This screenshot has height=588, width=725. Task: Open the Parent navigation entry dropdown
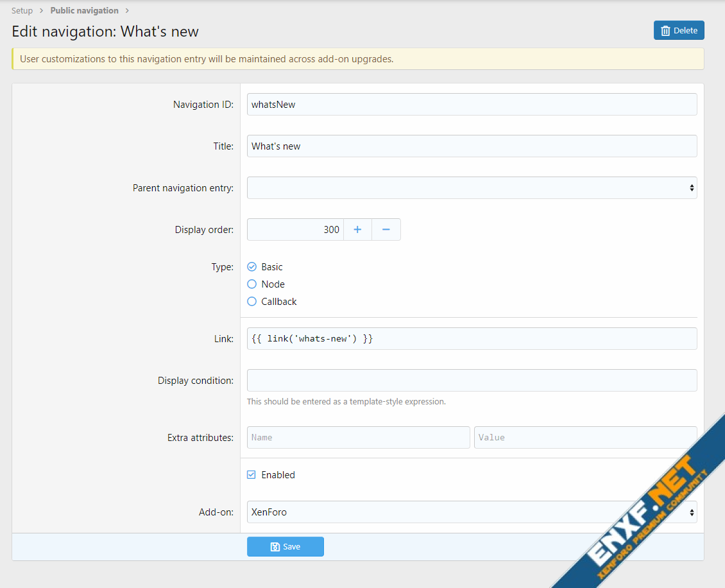[x=472, y=188]
